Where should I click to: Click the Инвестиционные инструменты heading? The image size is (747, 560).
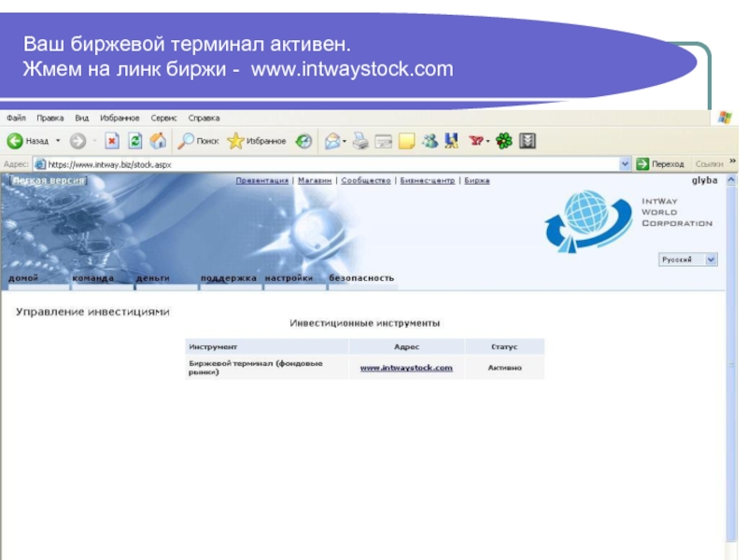coord(364,323)
